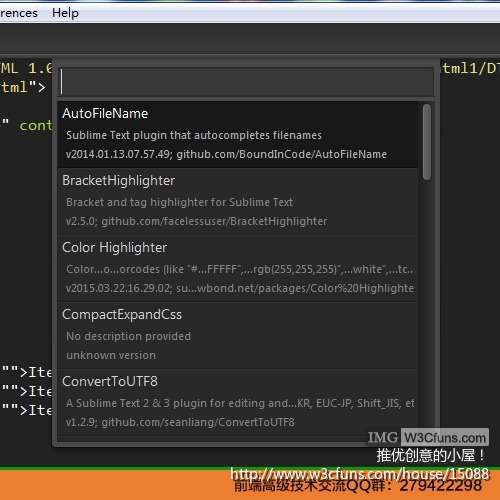Screen dimensions: 500x500
Task: Open the Help menu
Action: (x=65, y=13)
